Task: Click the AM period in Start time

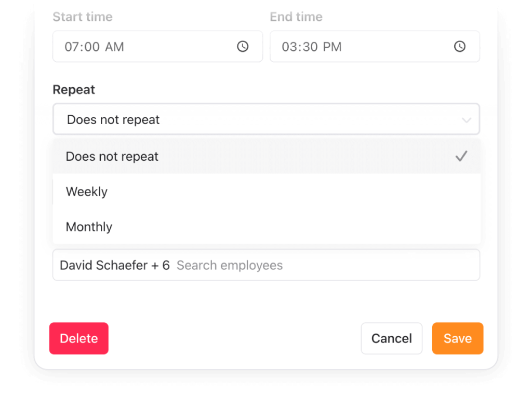Action: (114, 47)
